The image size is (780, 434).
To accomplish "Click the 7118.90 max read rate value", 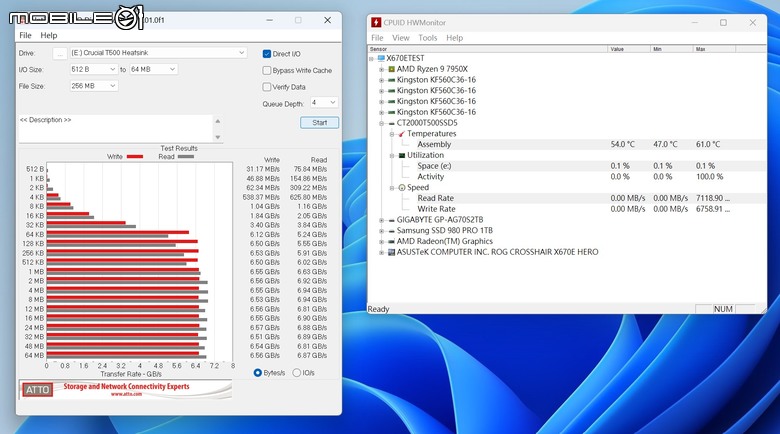I will (713, 198).
